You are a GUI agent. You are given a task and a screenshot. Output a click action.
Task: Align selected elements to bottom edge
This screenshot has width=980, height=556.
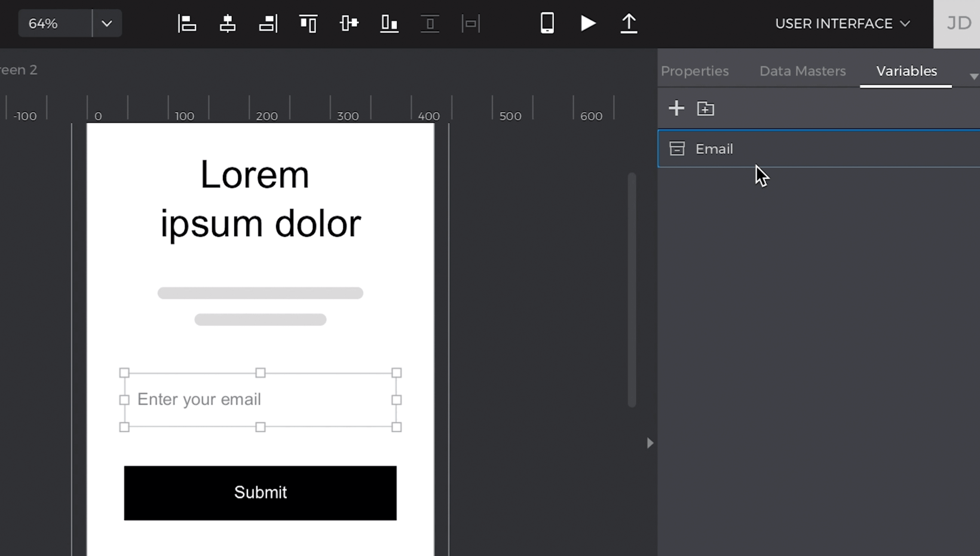coord(389,23)
